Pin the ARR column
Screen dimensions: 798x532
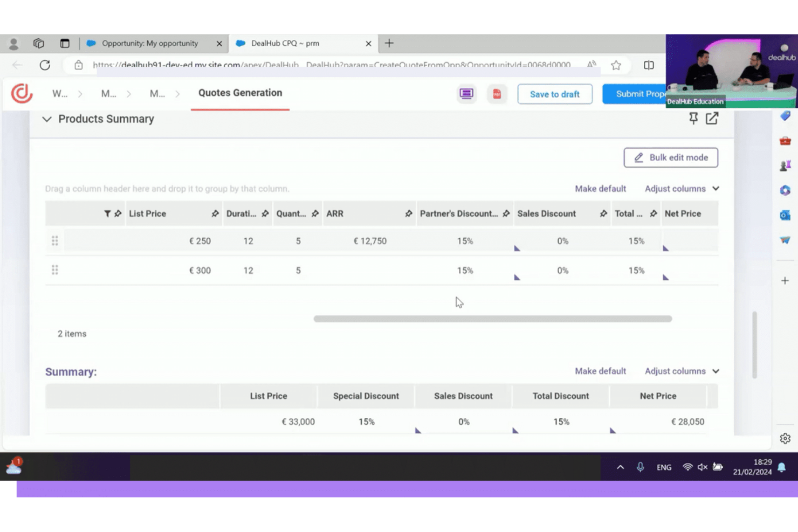pyautogui.click(x=409, y=214)
